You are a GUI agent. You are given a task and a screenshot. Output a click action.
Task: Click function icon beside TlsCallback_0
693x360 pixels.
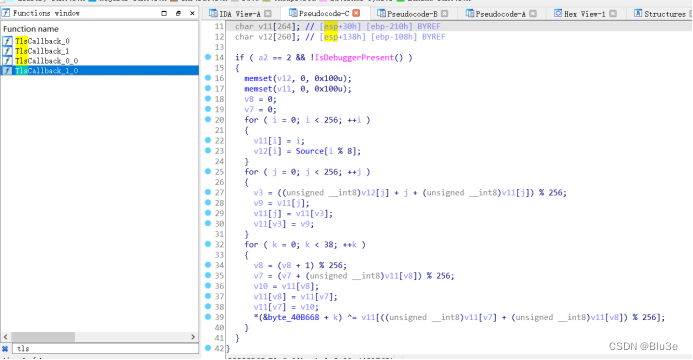point(7,41)
